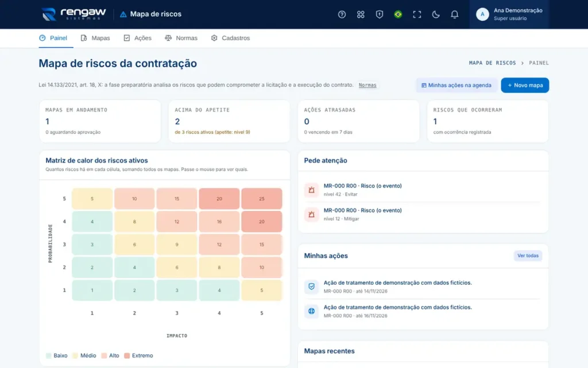The height and width of the screenshot is (368, 588).
Task: Click the Mapas recentes heading
Action: [x=329, y=351]
